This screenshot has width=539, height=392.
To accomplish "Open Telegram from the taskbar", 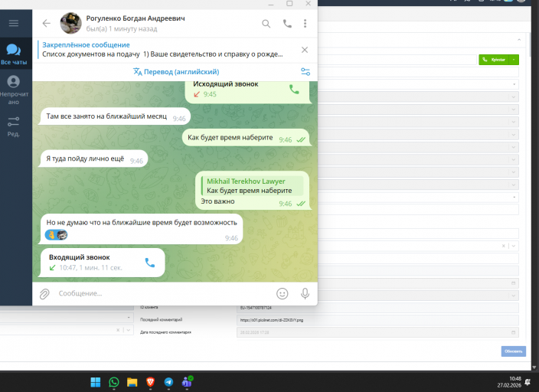I will click(168, 382).
